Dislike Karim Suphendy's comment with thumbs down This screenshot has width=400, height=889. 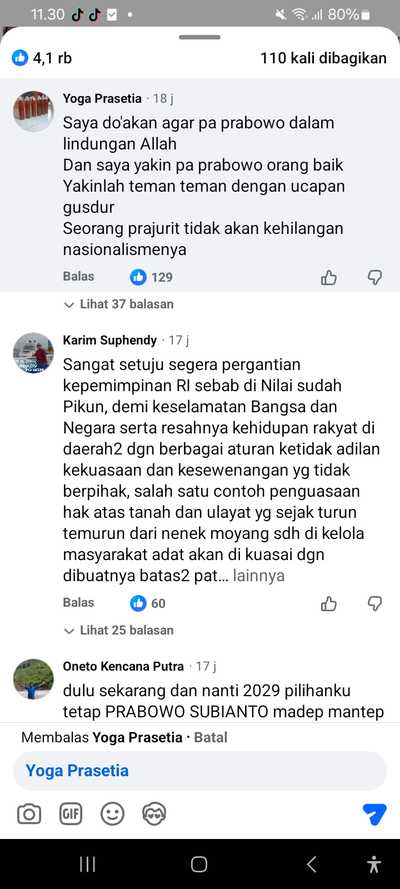click(375, 603)
